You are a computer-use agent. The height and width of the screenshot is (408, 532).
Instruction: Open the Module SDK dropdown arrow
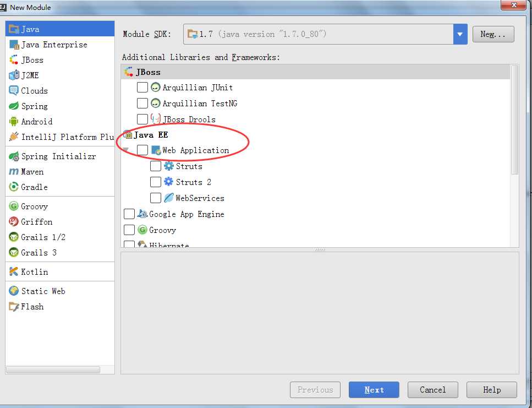click(x=460, y=34)
